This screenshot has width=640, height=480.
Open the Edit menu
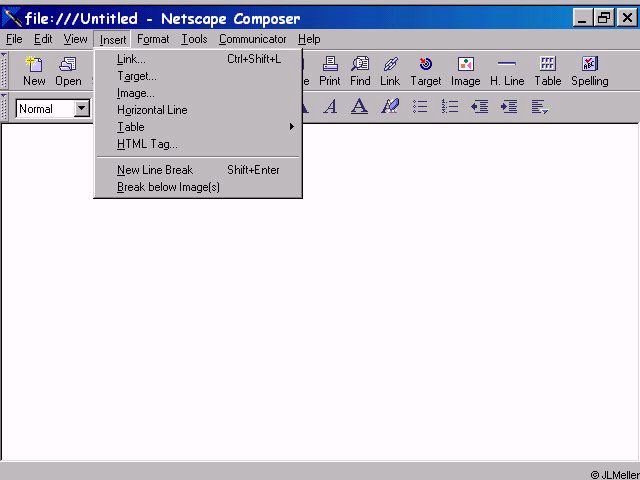pyautogui.click(x=43, y=39)
